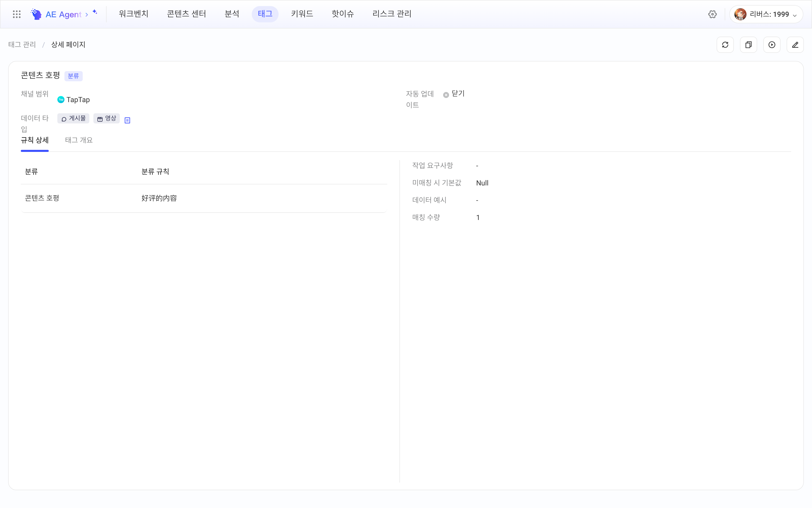Image resolution: width=812 pixels, height=508 pixels.
Task: Click the 분류 규칙 column header
Action: coord(155,172)
